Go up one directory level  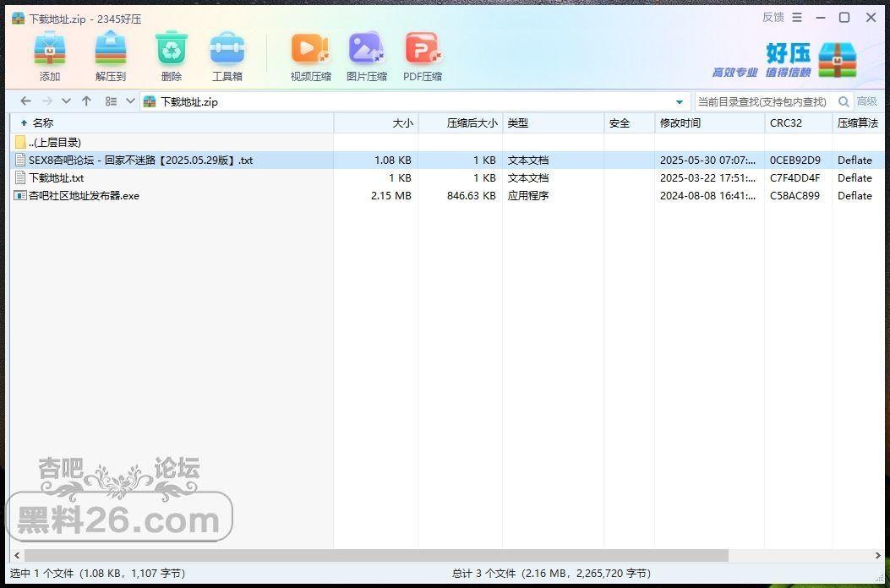click(x=86, y=101)
